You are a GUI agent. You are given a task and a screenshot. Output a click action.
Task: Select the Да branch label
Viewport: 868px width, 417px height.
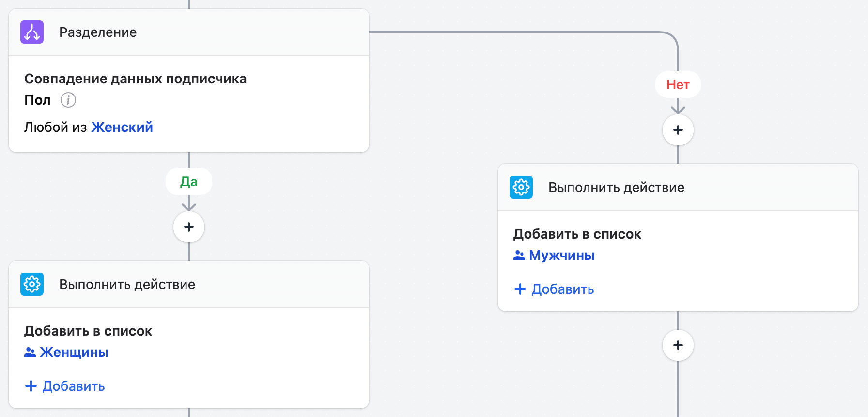click(x=189, y=181)
